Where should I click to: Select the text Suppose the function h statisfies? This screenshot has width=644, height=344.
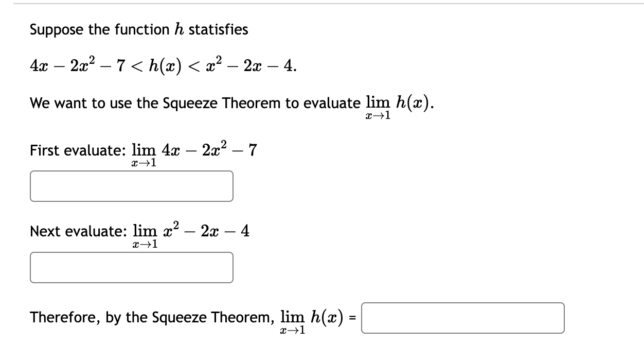pos(139,29)
